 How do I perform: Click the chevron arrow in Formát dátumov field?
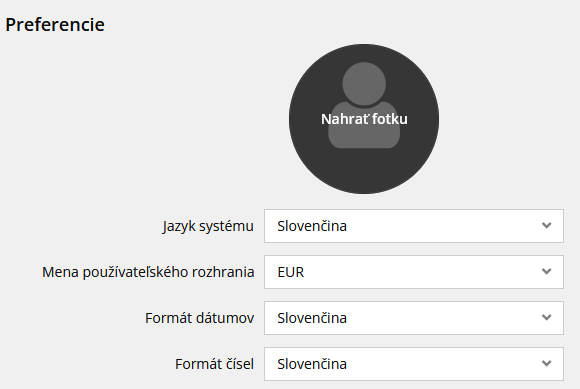tap(546, 317)
